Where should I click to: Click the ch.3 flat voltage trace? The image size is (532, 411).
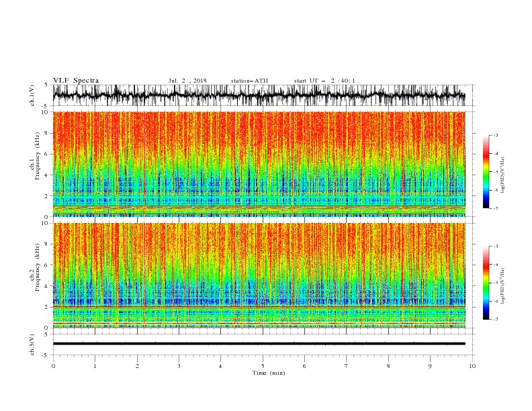(259, 344)
